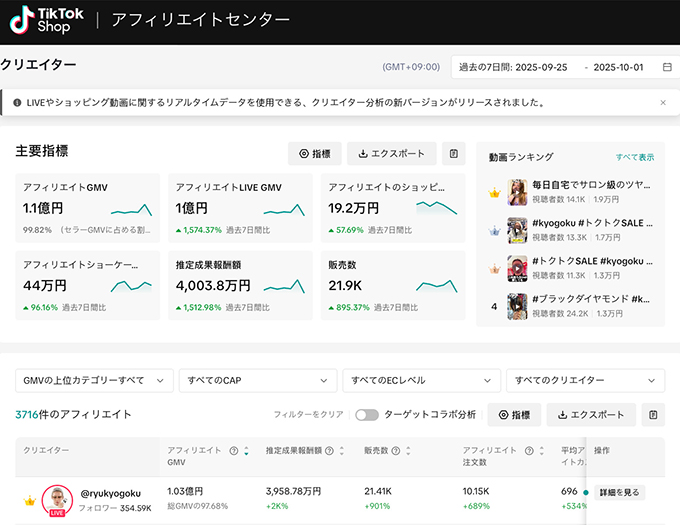Click the clipboard icon beside affiliate list Export
The image size is (680, 525).
coord(653,415)
